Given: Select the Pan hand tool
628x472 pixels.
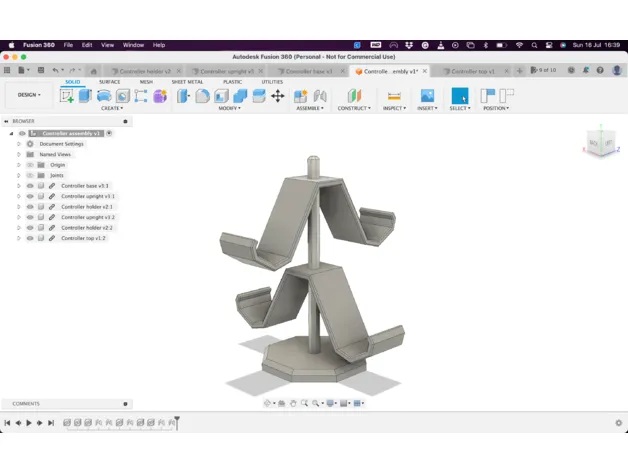Looking at the screenshot, I should point(293,403).
